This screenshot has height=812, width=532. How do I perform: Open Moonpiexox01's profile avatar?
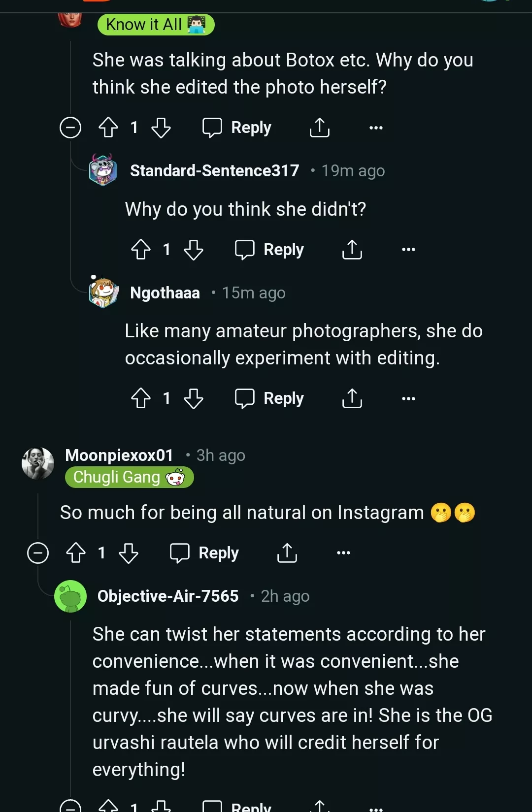(x=38, y=463)
